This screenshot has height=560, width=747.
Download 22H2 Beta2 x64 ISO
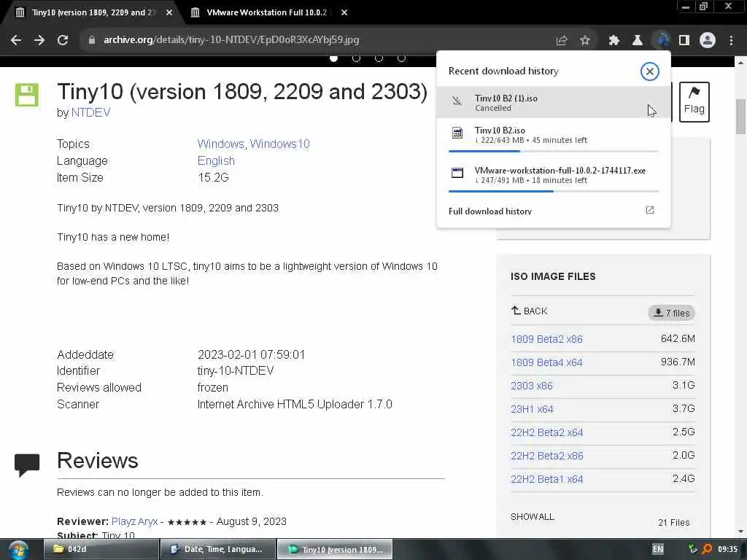pyautogui.click(x=547, y=432)
